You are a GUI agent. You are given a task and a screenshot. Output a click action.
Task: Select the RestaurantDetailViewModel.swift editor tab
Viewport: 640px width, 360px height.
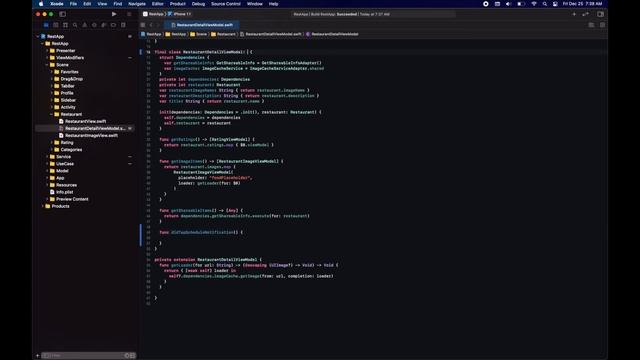click(202, 25)
